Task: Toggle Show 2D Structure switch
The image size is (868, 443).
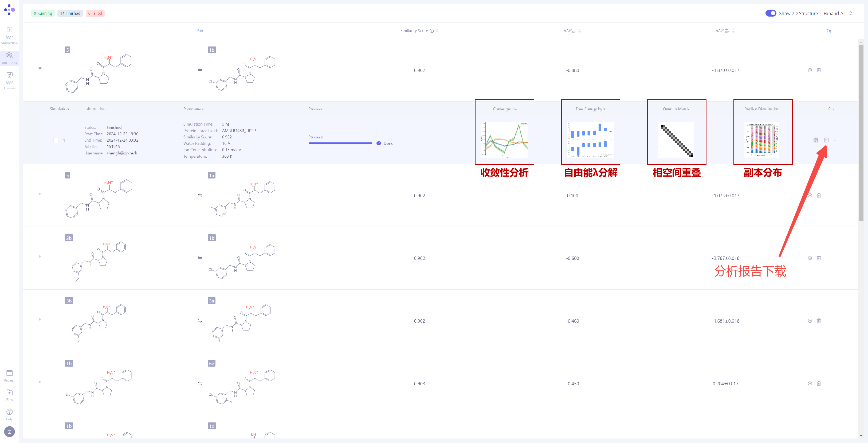Action: tap(771, 13)
